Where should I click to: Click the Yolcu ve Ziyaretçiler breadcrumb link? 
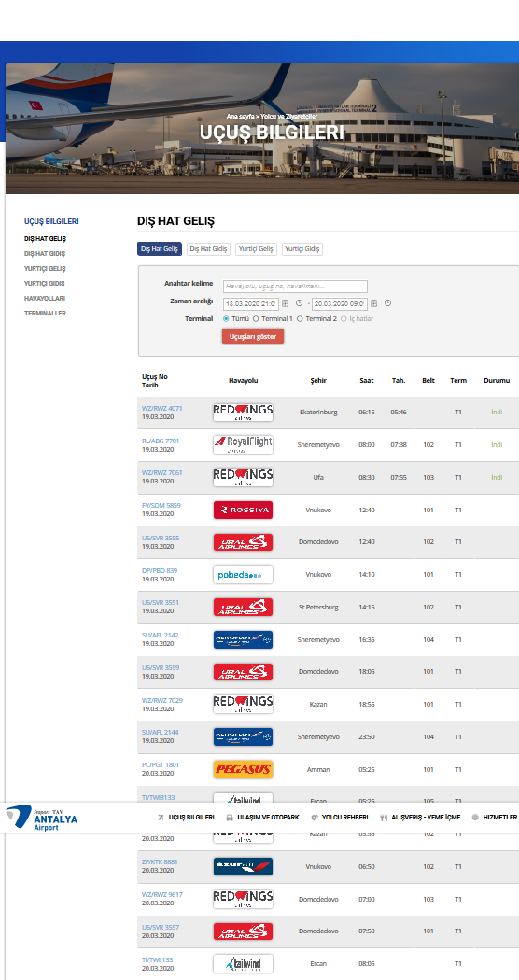pyautogui.click(x=288, y=117)
